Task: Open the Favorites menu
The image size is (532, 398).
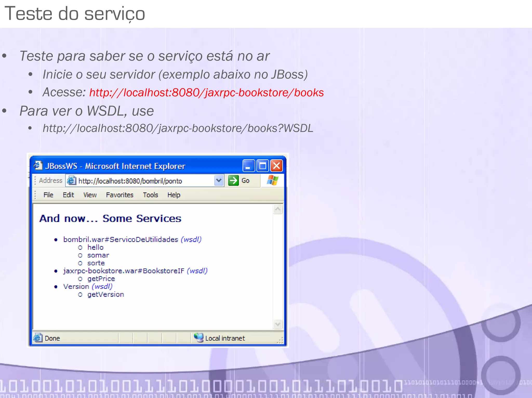Action: tap(119, 195)
